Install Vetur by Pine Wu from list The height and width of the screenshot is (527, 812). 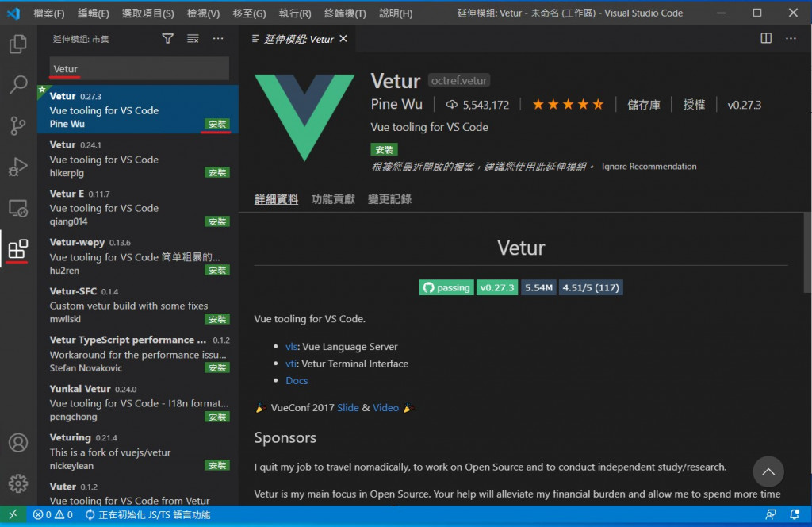coord(217,124)
